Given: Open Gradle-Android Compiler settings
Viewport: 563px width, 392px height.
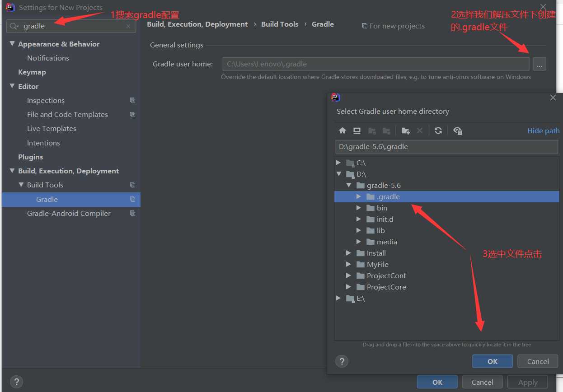Looking at the screenshot, I should click(x=69, y=213).
